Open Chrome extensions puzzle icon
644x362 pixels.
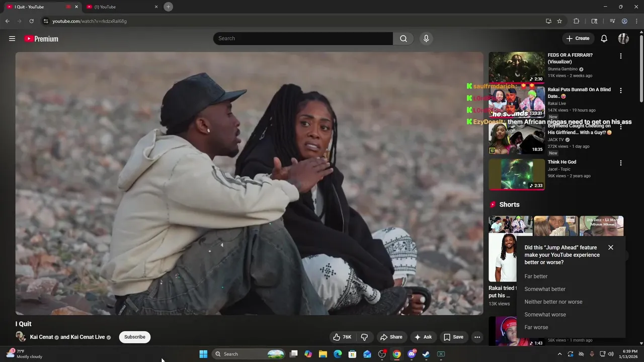[577, 21]
